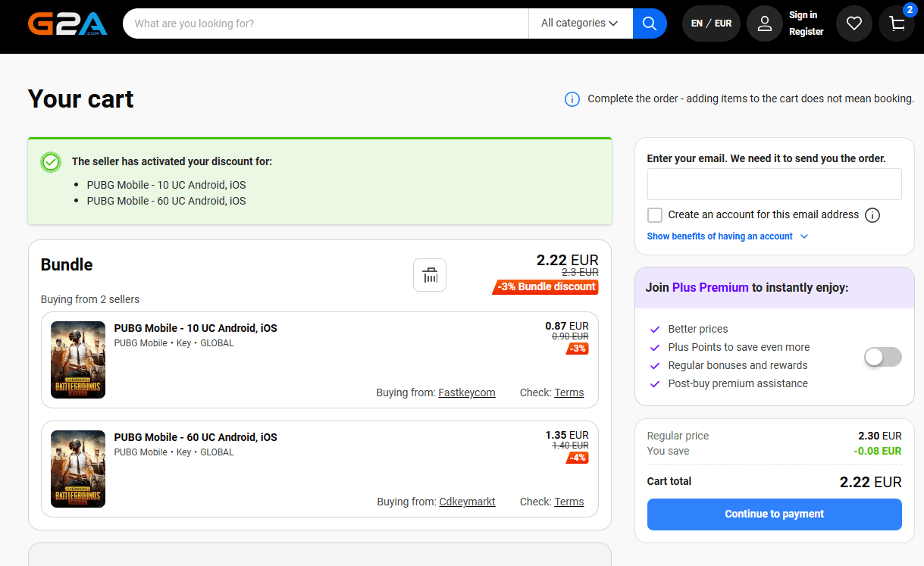Screen dimensions: 924x566
Task: Click the PUBG Mobile - 60 UC product title
Action: (x=196, y=437)
